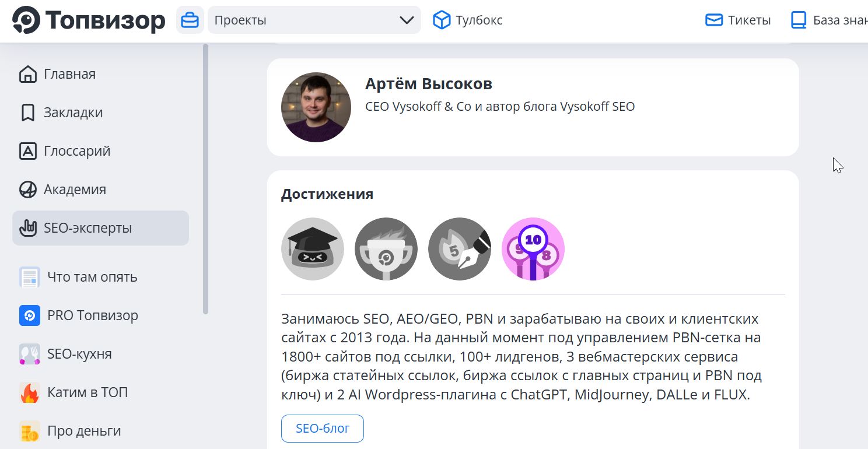Click the PRO Топвизор blue icon
This screenshot has width=868, height=449.
pyautogui.click(x=30, y=315)
